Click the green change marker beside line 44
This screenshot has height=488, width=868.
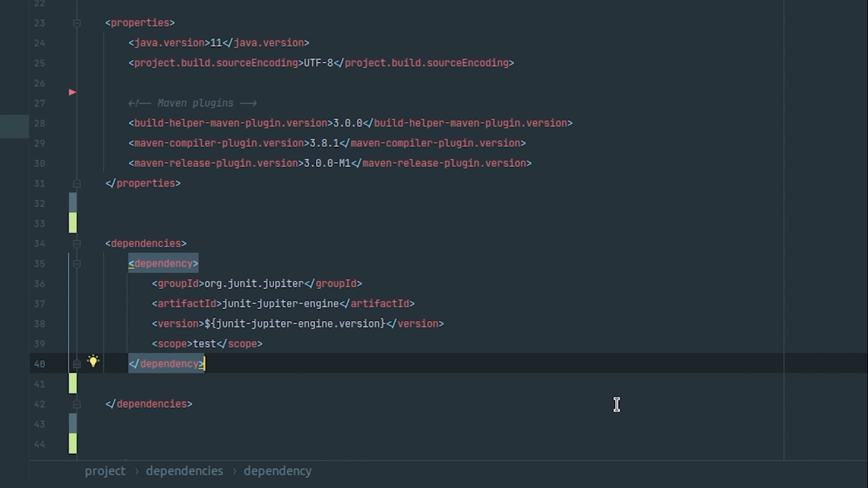(72, 444)
